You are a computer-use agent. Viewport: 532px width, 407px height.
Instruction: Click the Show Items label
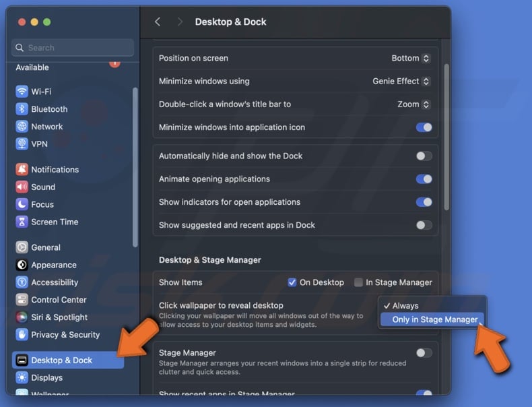click(180, 282)
